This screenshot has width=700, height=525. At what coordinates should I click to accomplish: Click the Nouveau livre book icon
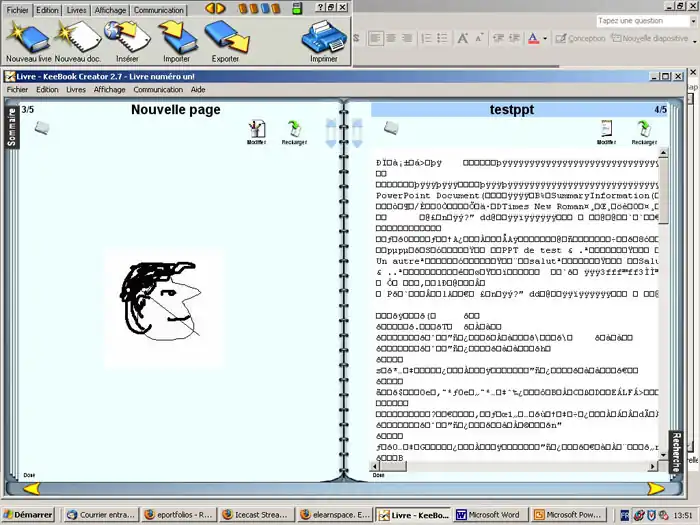coord(28,37)
